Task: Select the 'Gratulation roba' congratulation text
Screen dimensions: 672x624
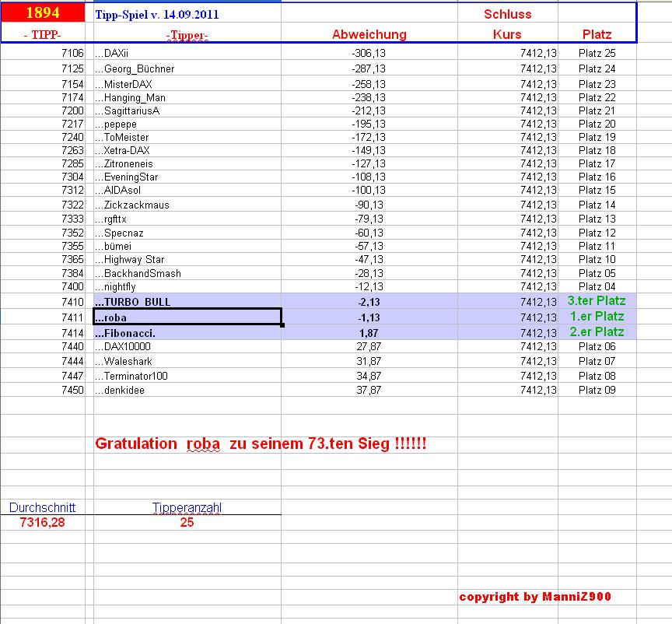Action: point(261,443)
